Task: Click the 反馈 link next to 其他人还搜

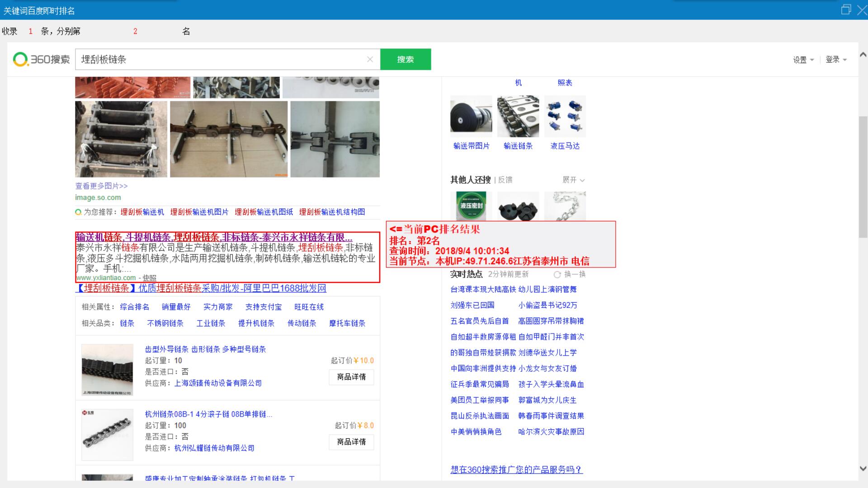Action: (x=505, y=180)
